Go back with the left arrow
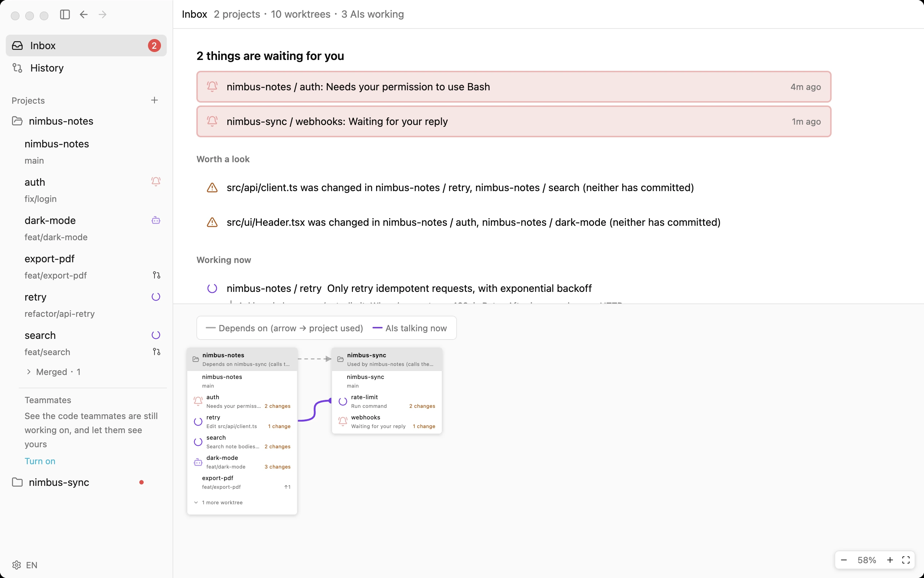The height and width of the screenshot is (578, 924). (84, 14)
